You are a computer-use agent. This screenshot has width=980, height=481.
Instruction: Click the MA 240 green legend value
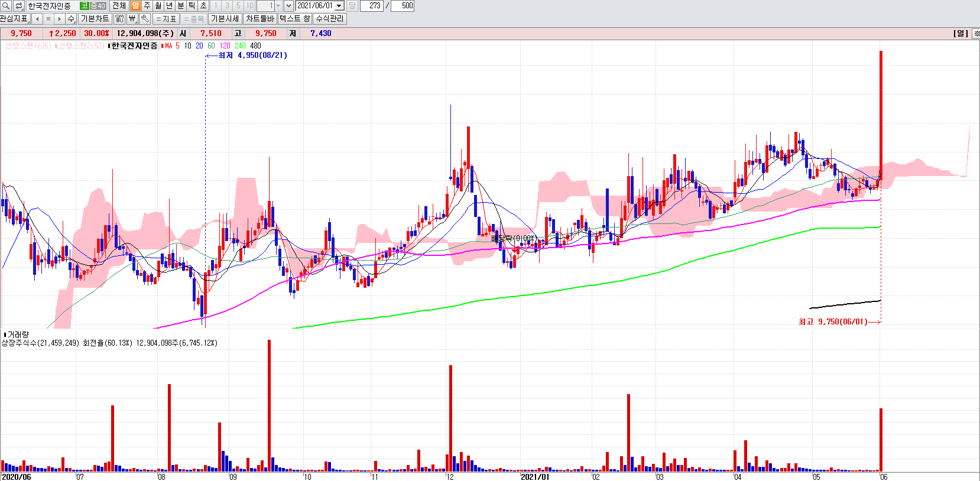(240, 46)
